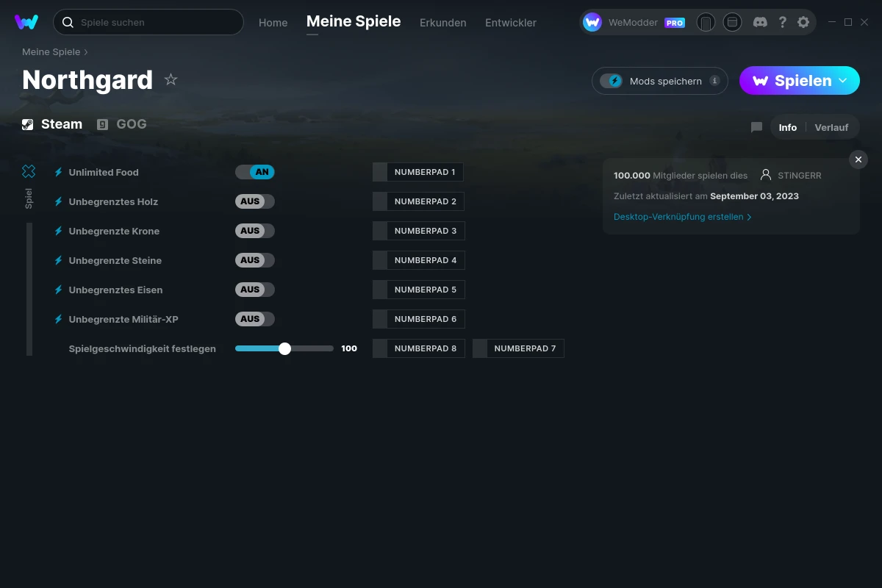Viewport: 882px width, 588px height.
Task: Click the WeMod logo icon
Action: tap(26, 22)
